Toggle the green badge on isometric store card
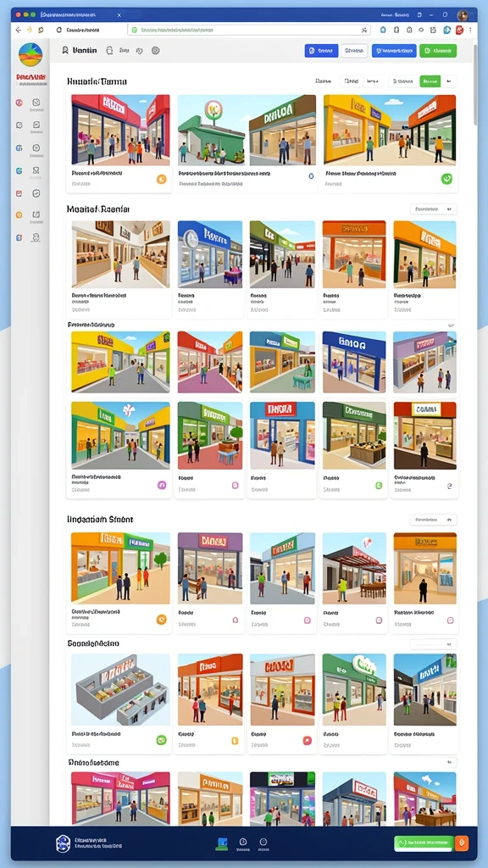 coord(162,739)
